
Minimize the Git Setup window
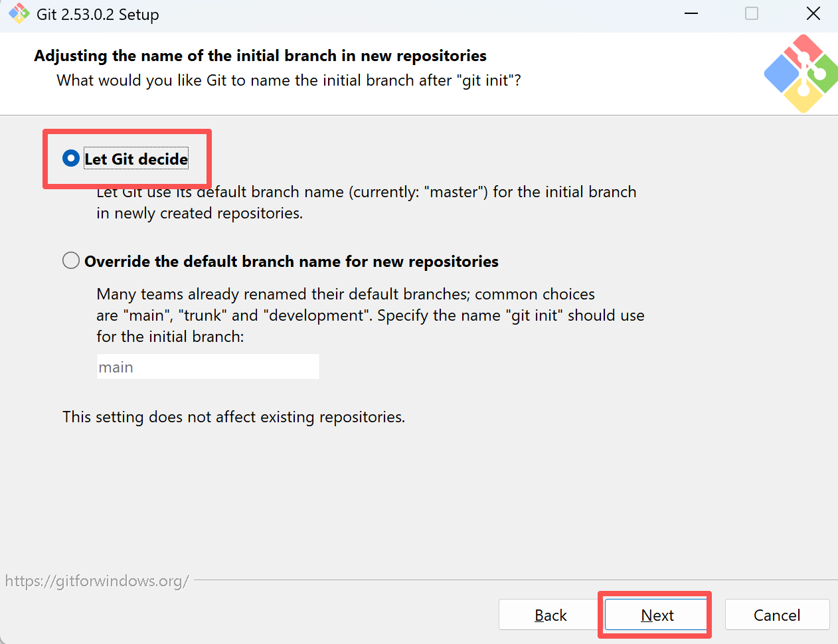[x=691, y=14]
